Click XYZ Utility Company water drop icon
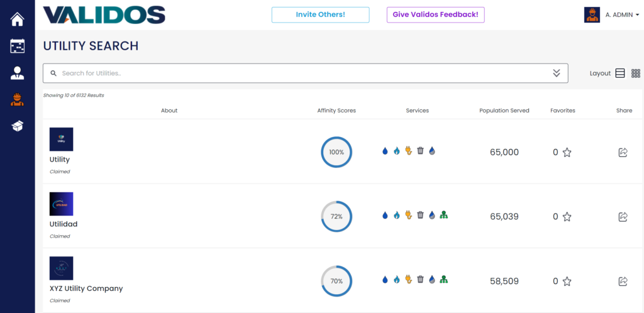This screenshot has height=313, width=644. click(385, 280)
